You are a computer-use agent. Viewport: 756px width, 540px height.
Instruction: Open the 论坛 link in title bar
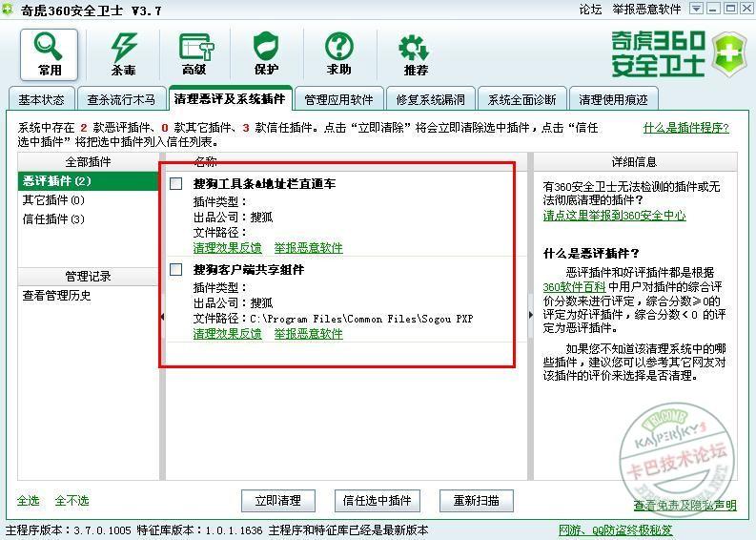coord(591,10)
